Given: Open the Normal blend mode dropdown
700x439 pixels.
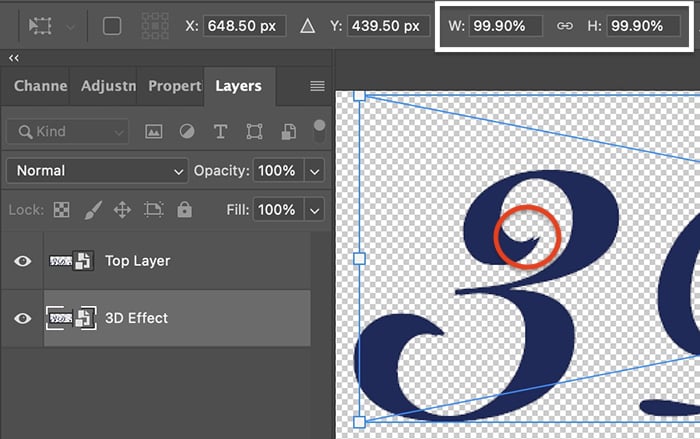Looking at the screenshot, I should tap(97, 171).
